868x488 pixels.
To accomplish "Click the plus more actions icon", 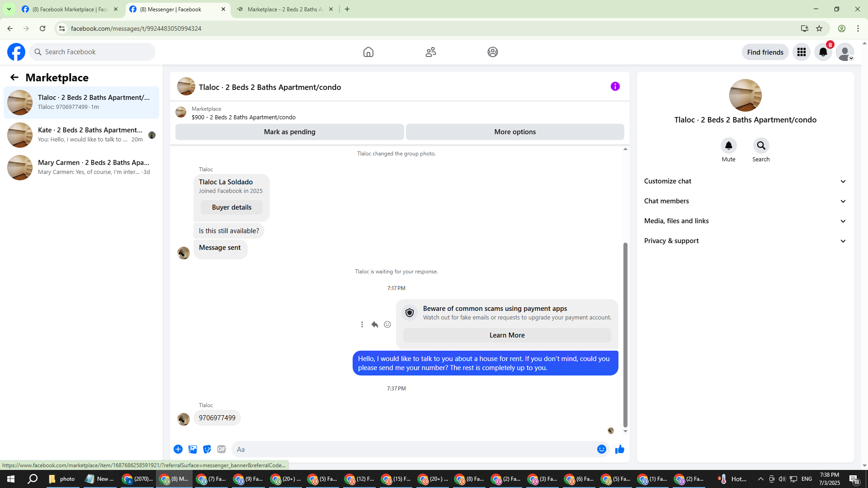I will tap(178, 449).
